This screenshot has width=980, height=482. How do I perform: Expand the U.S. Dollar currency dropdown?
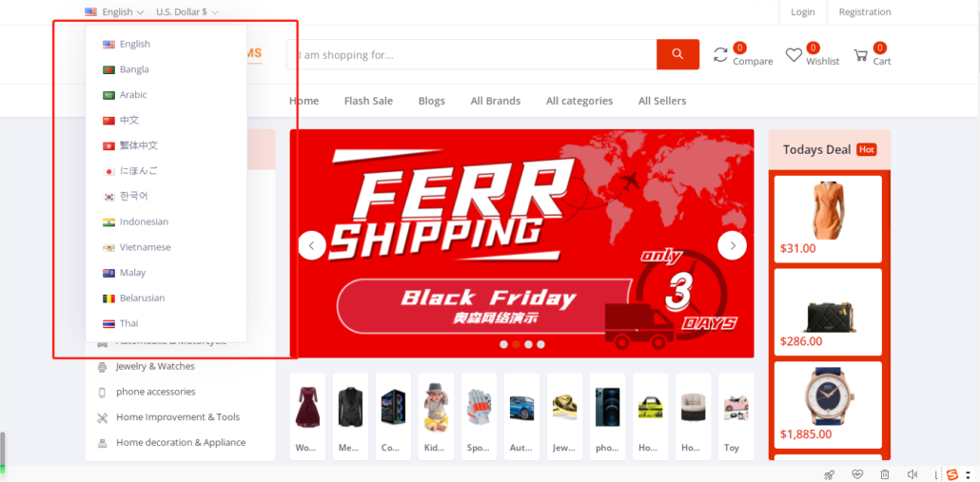coord(187,11)
